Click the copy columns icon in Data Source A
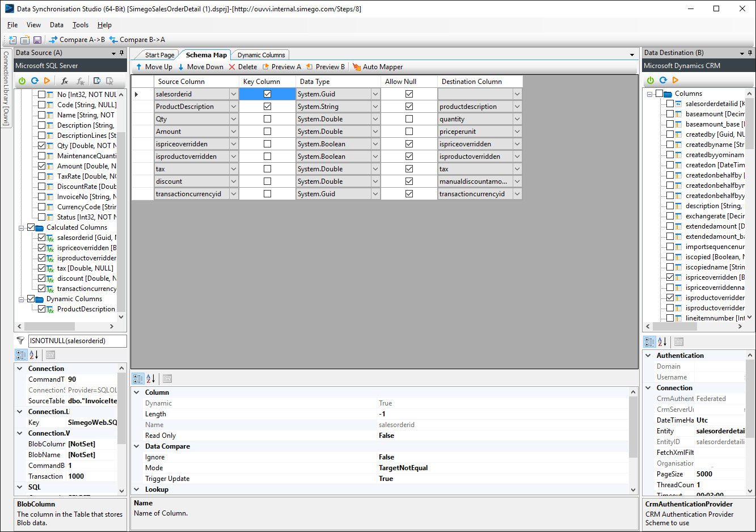 click(x=97, y=81)
